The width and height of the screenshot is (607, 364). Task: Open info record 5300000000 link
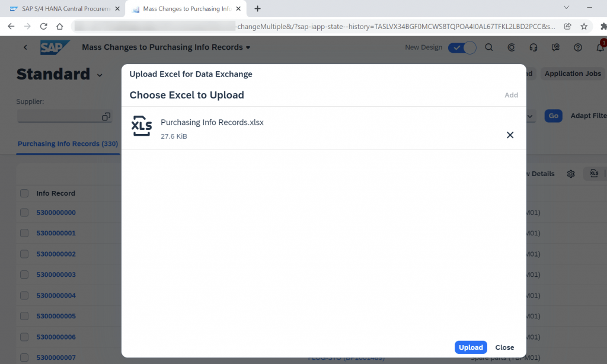[x=56, y=213]
